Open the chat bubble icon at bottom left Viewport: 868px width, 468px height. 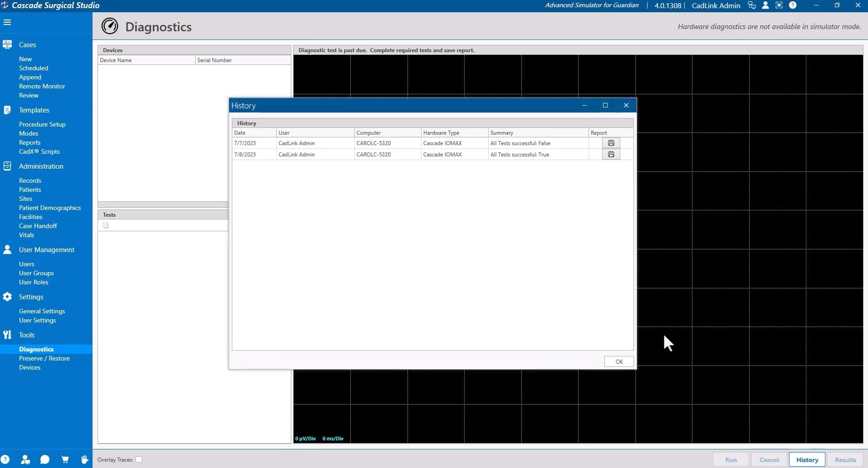point(44,459)
